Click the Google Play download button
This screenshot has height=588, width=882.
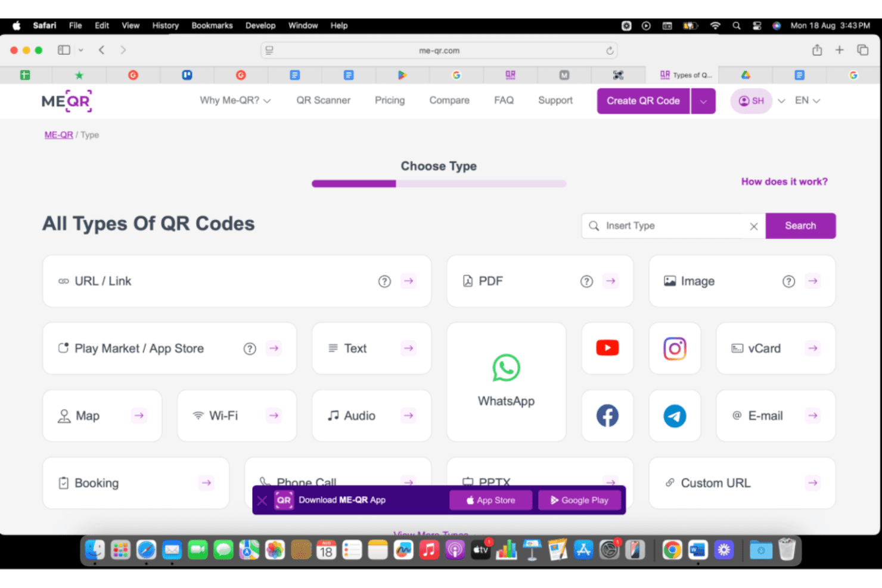coord(579,500)
